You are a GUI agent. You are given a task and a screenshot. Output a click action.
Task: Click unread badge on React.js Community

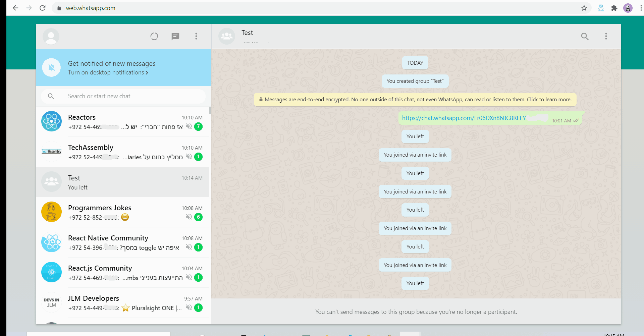[199, 277]
